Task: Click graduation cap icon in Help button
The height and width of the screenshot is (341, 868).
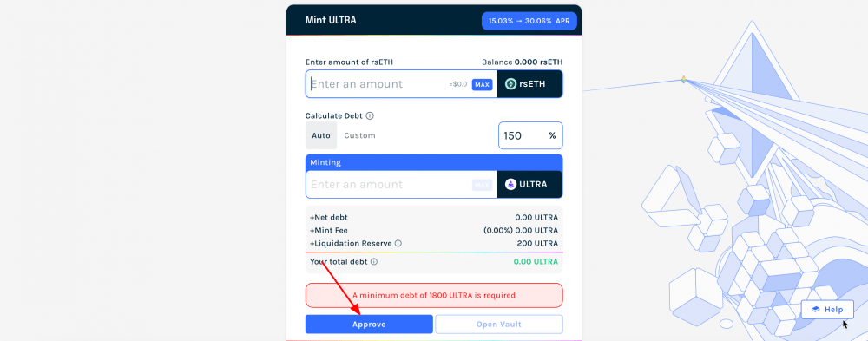Action: [815, 310]
